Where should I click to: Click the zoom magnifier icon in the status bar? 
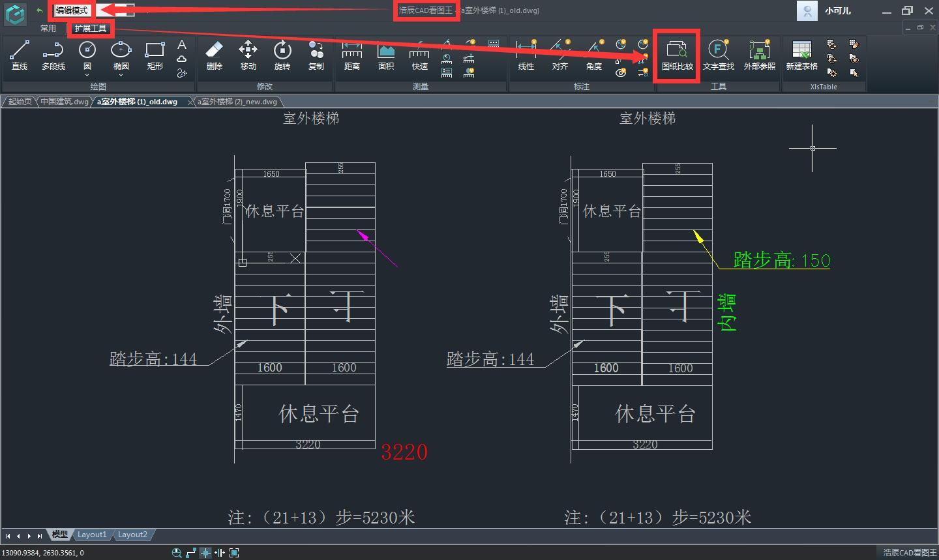click(177, 553)
